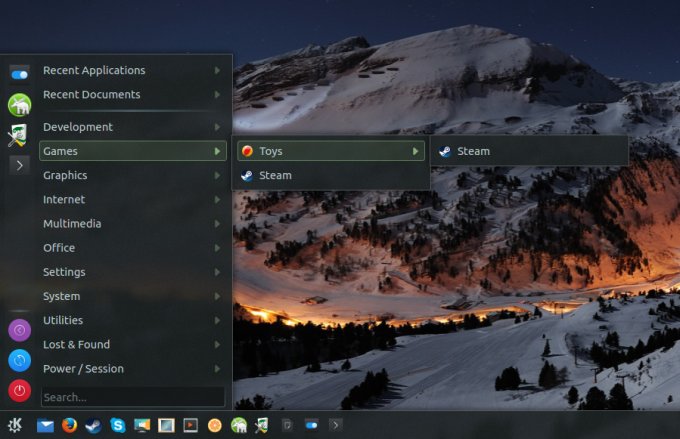The width and height of the screenshot is (680, 439).
Task: Select Steam in the Toys submenu
Action: tap(473, 151)
